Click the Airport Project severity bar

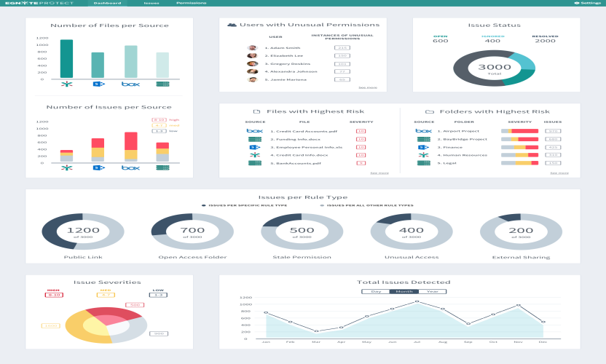[519, 131]
